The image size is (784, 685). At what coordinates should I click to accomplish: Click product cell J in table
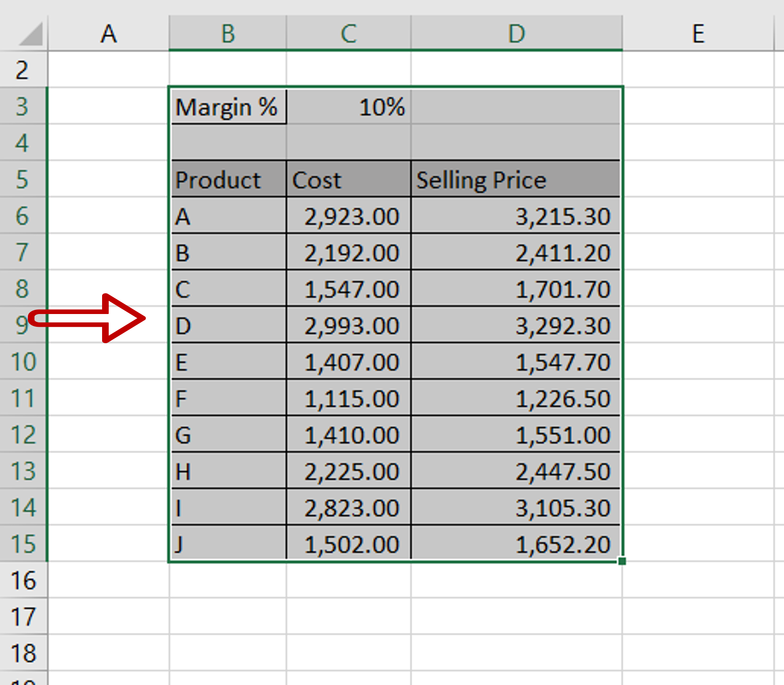click(228, 543)
